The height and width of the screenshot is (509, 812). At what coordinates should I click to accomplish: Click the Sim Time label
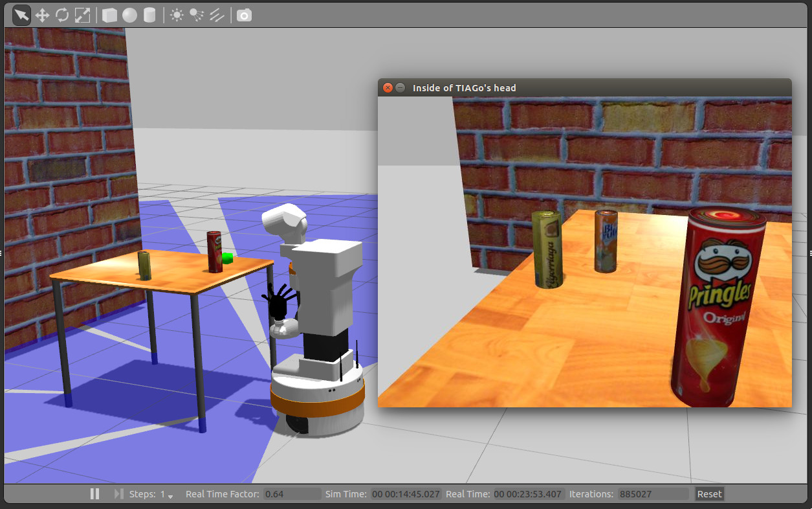(x=346, y=493)
